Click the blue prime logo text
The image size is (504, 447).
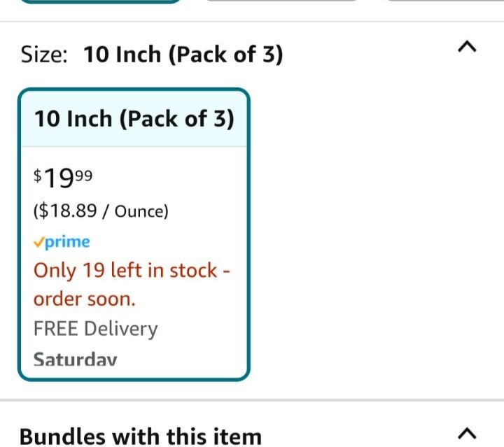67,242
